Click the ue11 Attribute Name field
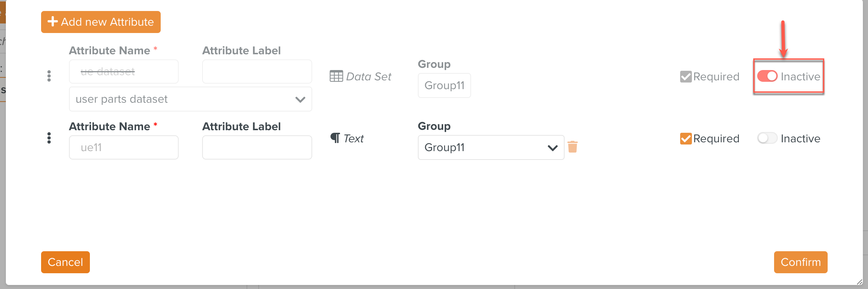Image resolution: width=868 pixels, height=289 pixels. tap(124, 147)
